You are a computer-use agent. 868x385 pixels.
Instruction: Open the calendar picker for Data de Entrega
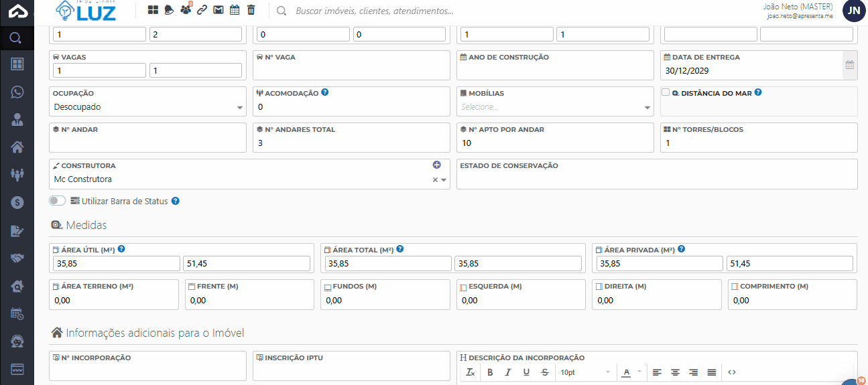click(x=849, y=65)
